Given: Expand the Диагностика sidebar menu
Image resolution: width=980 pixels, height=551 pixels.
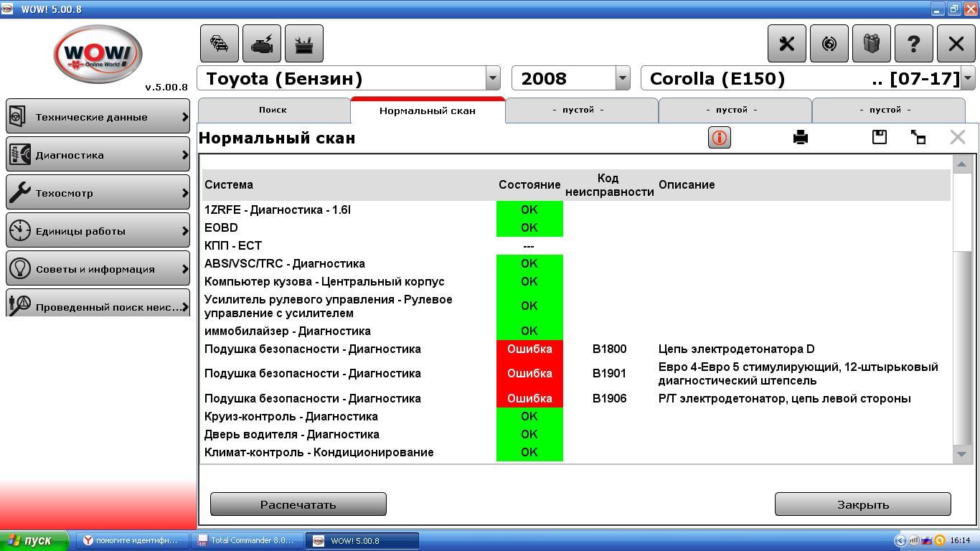Looking at the screenshot, I should [x=98, y=155].
